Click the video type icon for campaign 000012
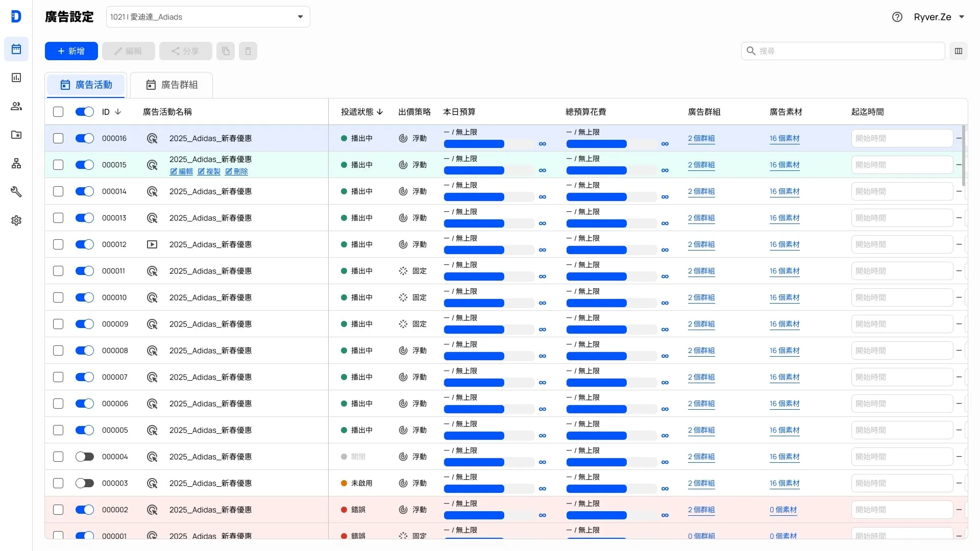 152,244
